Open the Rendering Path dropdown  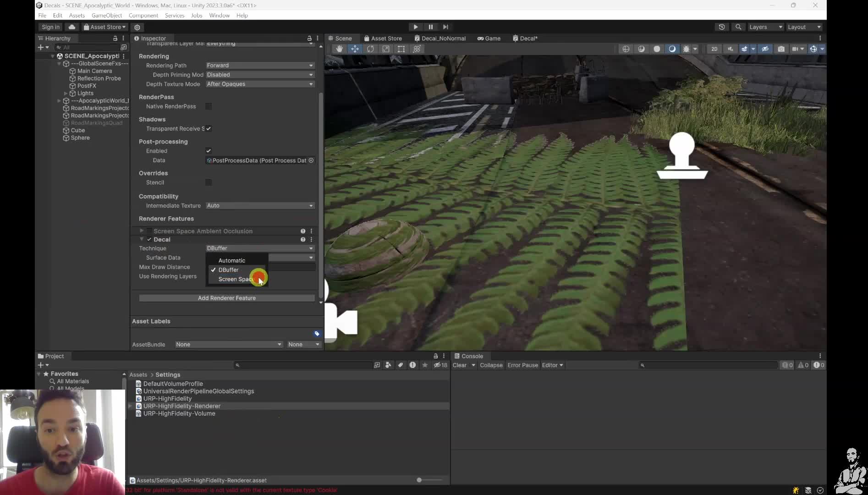coord(259,65)
